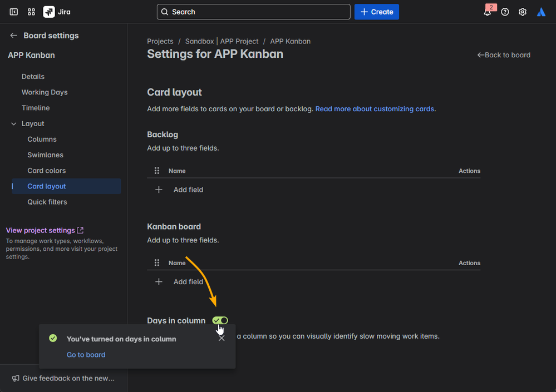Click the feedback megaphone icon
This screenshot has height=392, width=556.
point(16,378)
